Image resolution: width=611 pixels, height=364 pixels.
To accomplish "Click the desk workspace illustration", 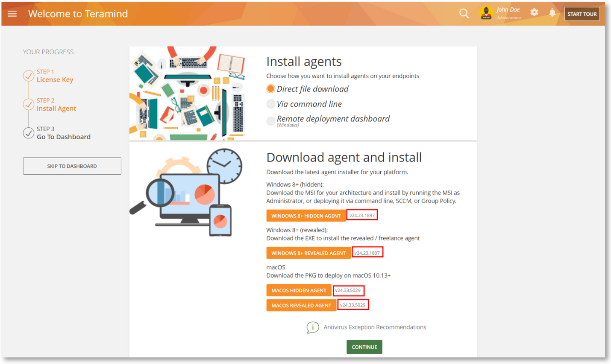I will point(188,93).
